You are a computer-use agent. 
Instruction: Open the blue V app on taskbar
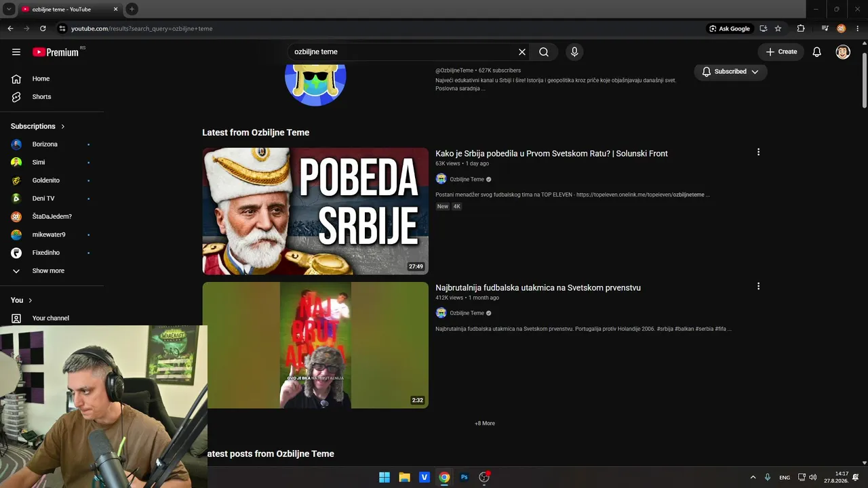425,477
